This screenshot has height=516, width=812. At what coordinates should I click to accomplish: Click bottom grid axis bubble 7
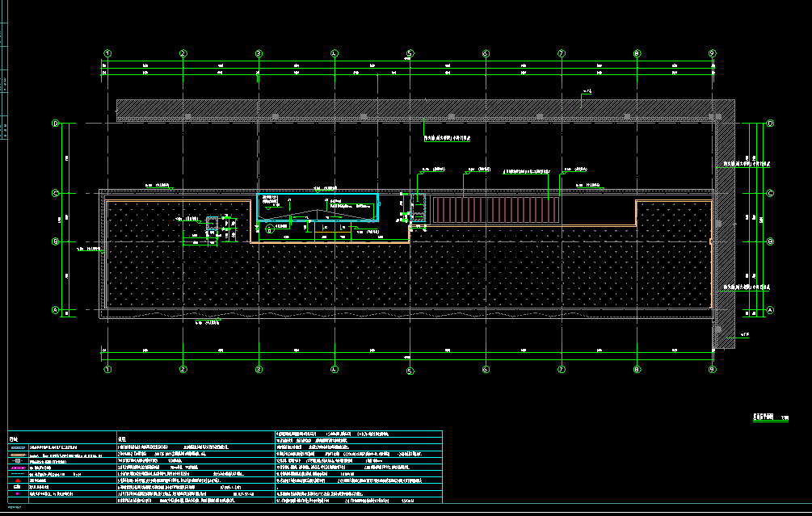[x=561, y=370]
